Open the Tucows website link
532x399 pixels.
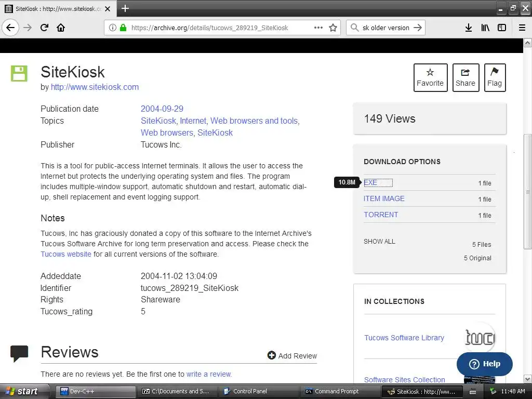pos(66,254)
